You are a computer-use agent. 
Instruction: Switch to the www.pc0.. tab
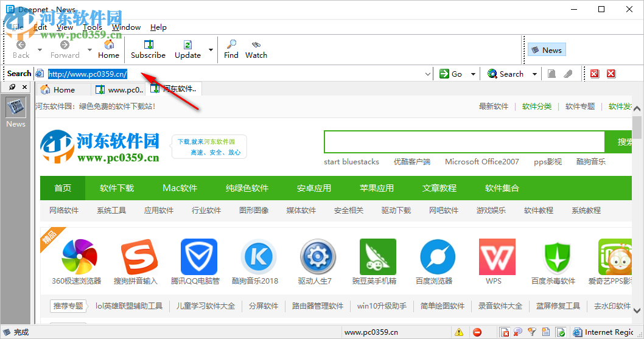click(x=119, y=89)
